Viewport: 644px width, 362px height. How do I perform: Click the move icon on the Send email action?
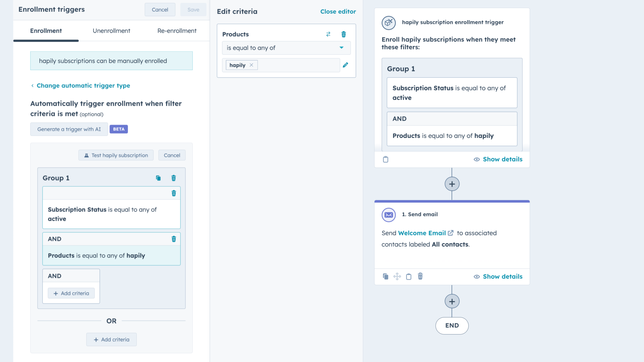(397, 276)
